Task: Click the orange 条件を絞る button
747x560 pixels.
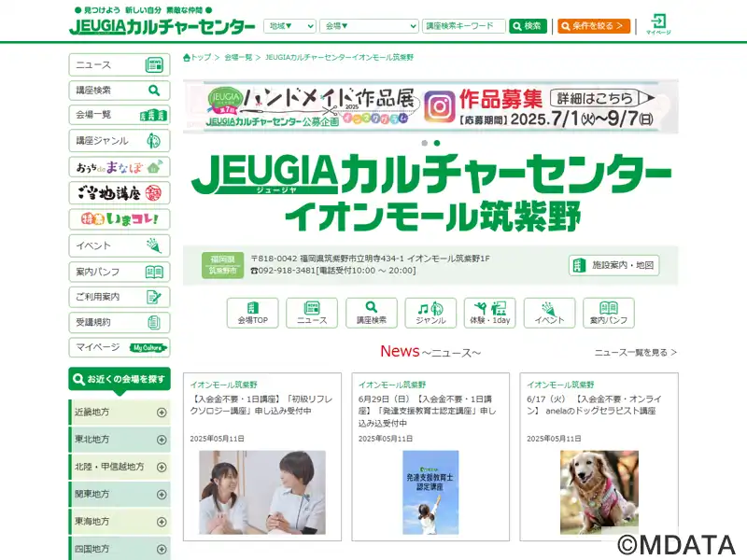Action: pos(594,26)
